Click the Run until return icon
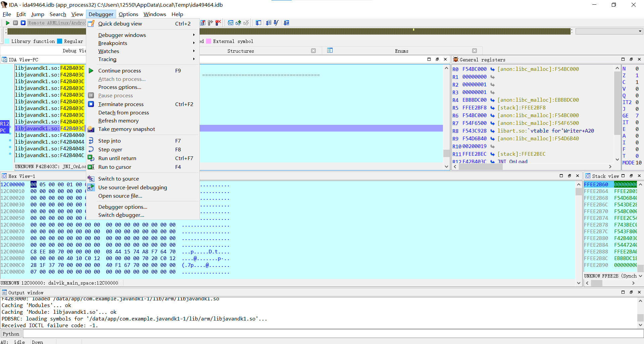 91,158
